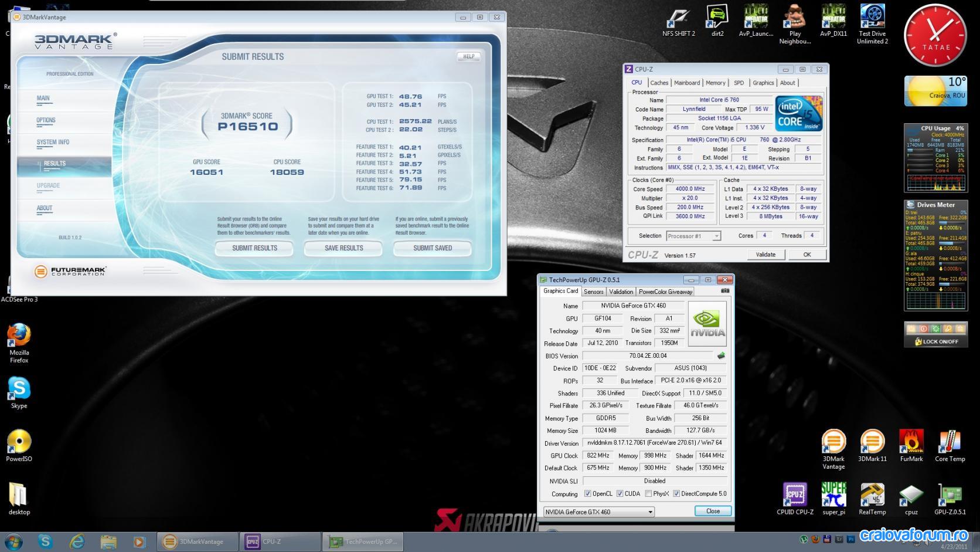This screenshot has width=980, height=552.
Task: Open the About tab in CPU-Z
Action: (x=788, y=83)
